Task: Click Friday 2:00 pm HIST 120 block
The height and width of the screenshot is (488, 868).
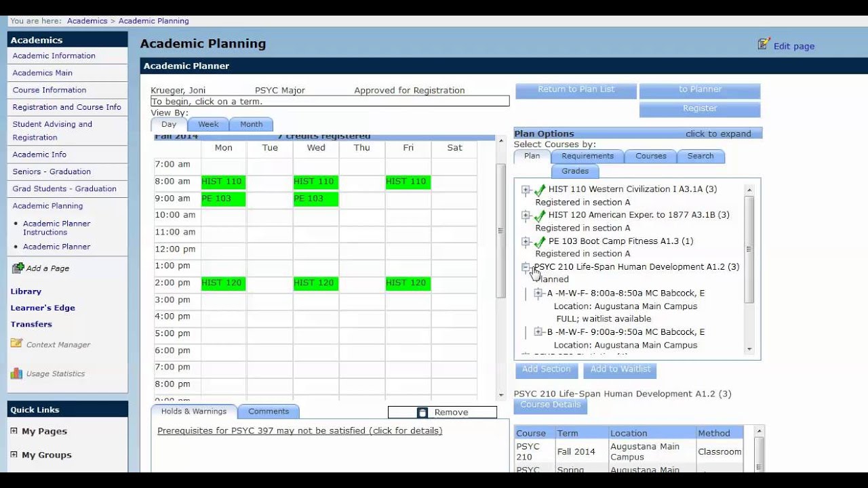Action: (x=408, y=283)
